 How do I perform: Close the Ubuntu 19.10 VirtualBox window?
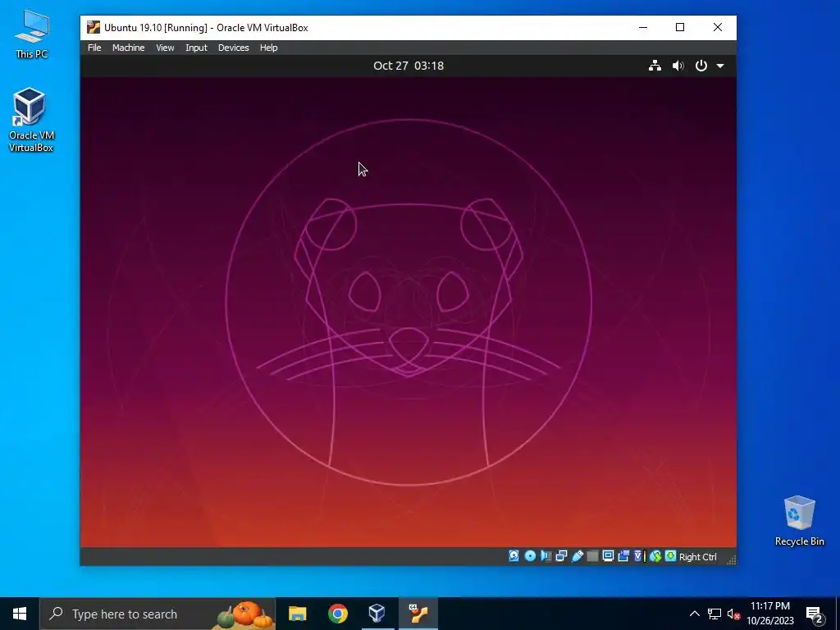pos(718,27)
